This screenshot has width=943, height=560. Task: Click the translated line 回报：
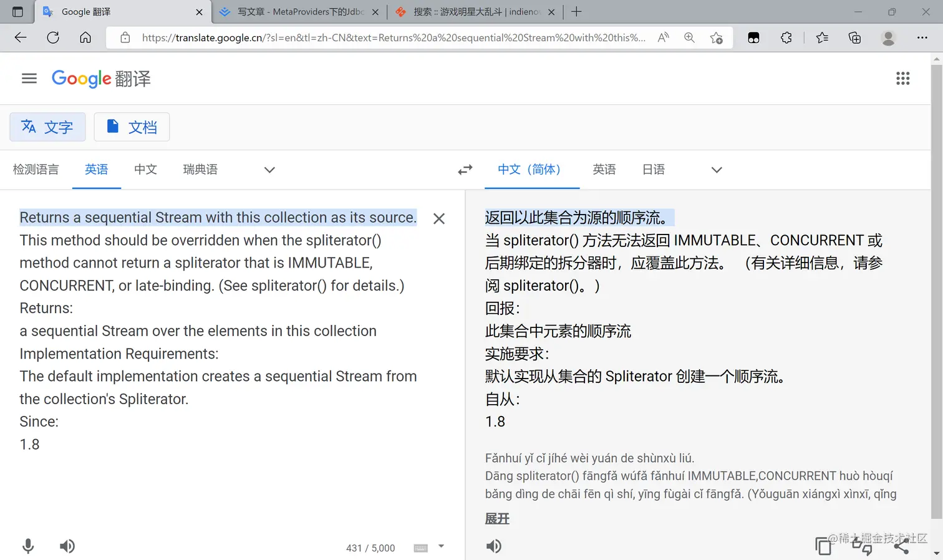click(503, 308)
